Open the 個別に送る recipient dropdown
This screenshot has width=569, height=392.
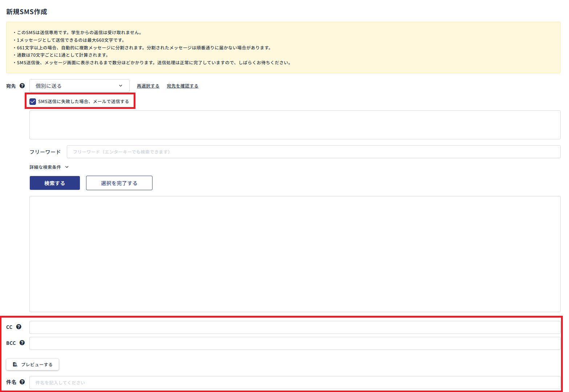[x=79, y=86]
